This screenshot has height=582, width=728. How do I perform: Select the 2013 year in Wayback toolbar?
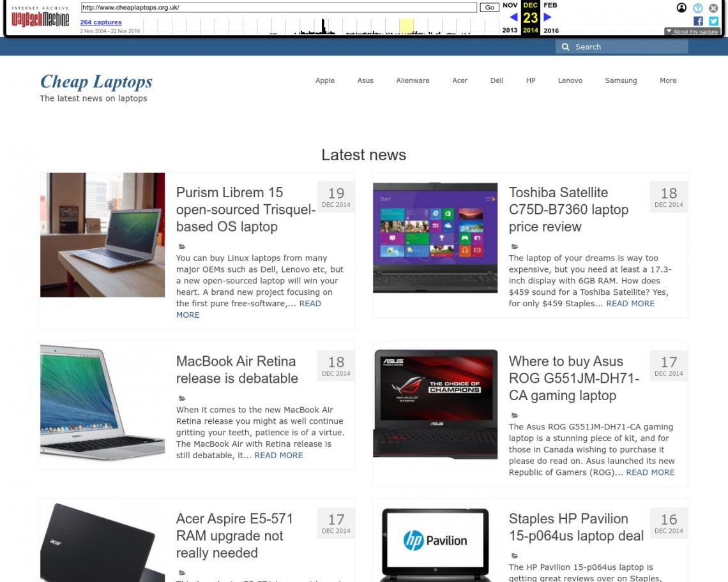[x=510, y=30]
